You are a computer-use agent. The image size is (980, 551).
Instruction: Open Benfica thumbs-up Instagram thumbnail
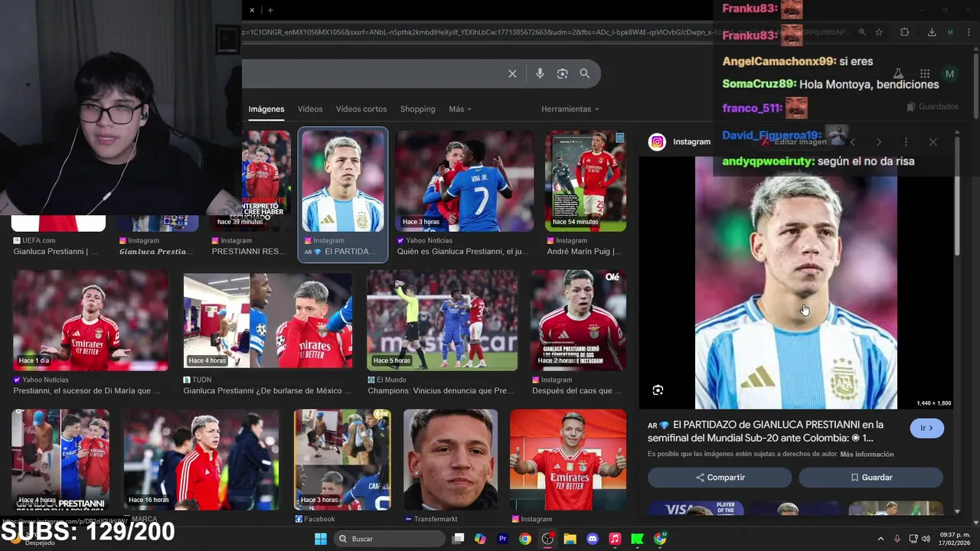tap(568, 460)
